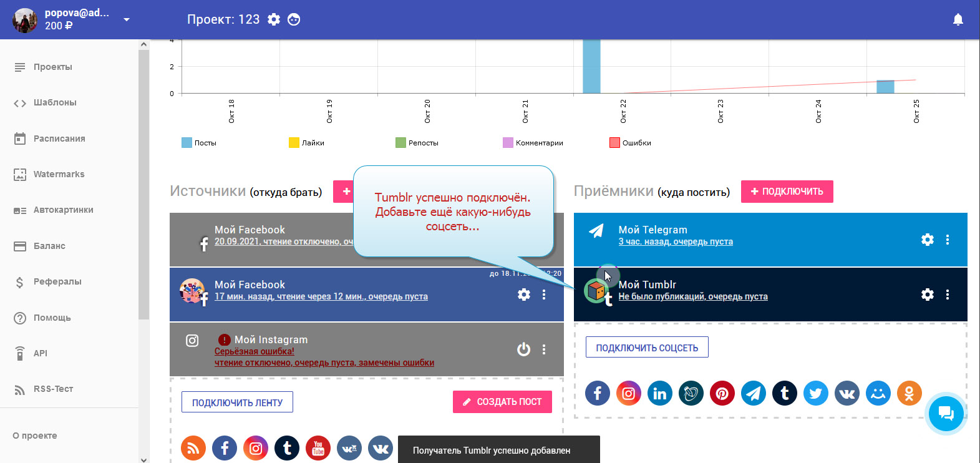The image size is (980, 463).
Task: Open three-dot menu for blue Мой Facebook
Action: click(x=544, y=295)
